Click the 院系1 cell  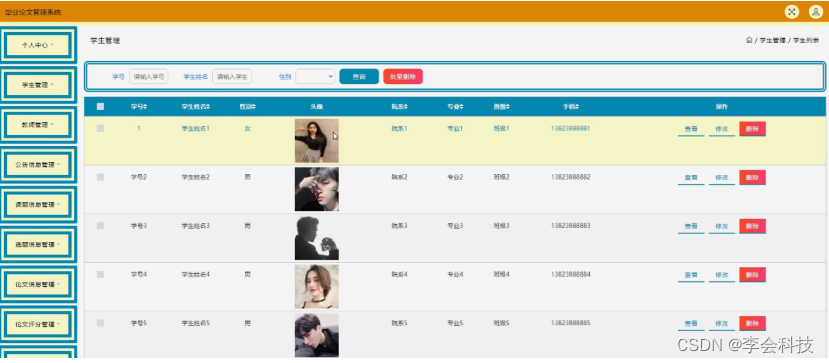coord(399,128)
